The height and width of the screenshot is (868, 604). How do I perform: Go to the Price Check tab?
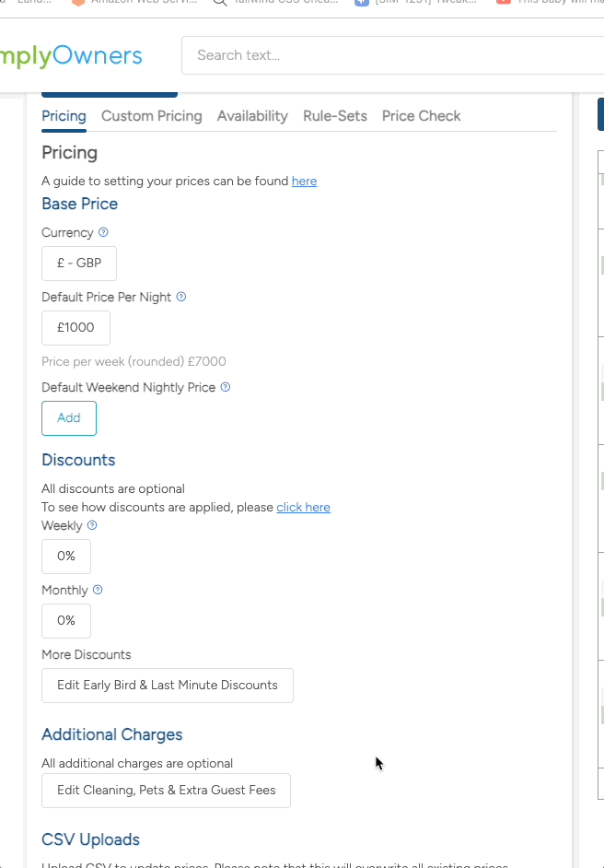421,115
